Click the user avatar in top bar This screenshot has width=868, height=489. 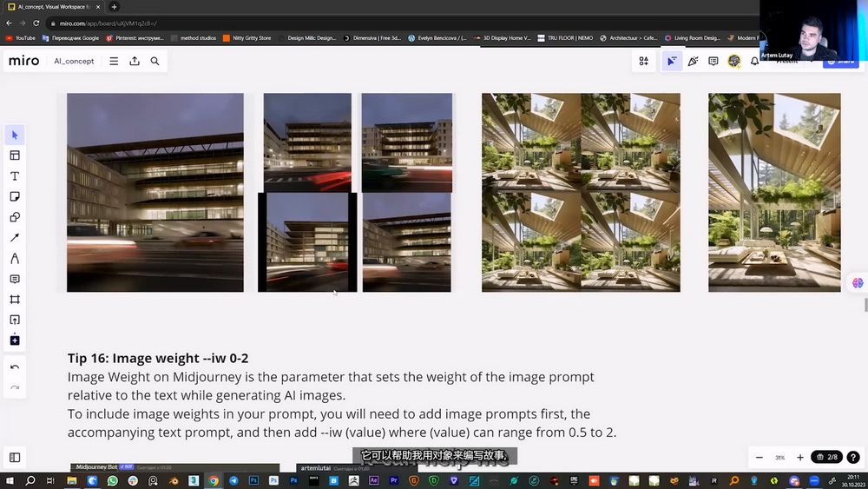(734, 61)
